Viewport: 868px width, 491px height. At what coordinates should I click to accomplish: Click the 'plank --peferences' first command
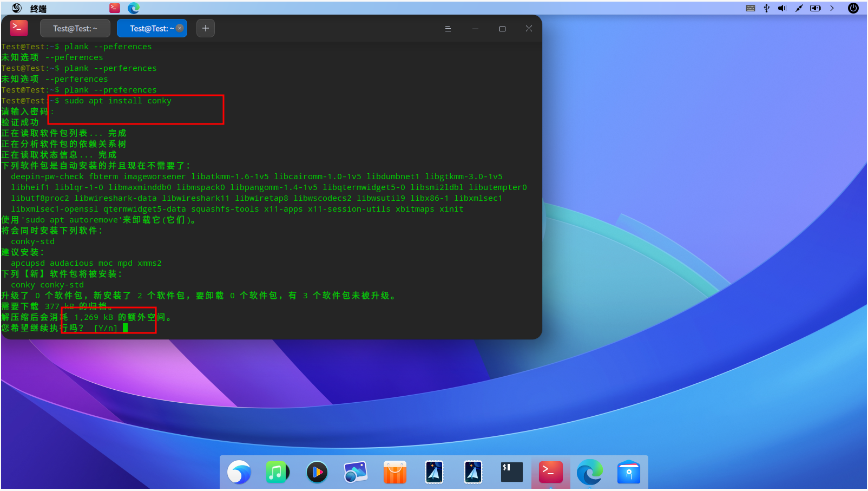click(108, 47)
